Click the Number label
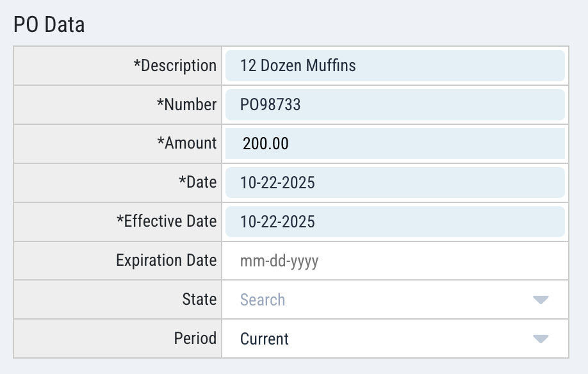This screenshot has width=588, height=374. 187,104
